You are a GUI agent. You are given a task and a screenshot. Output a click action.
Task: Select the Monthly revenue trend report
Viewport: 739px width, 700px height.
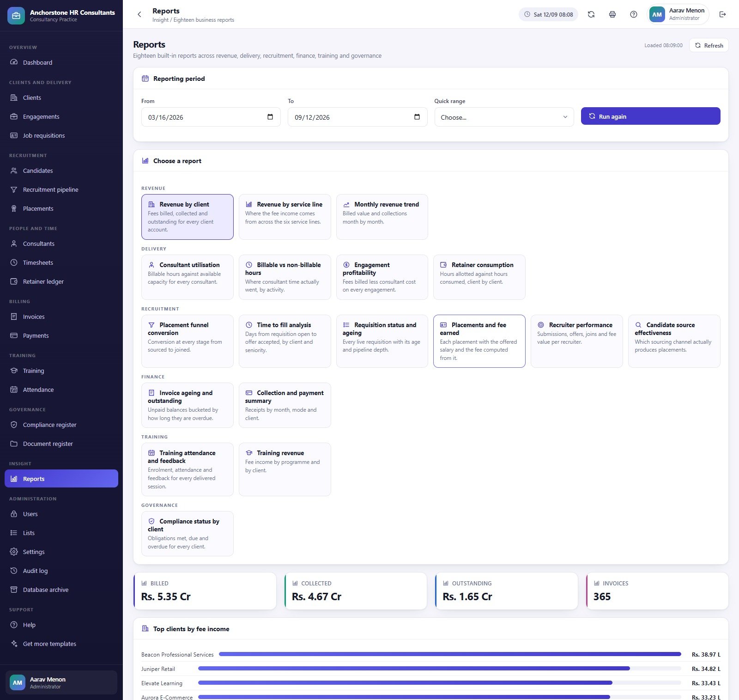click(x=382, y=217)
